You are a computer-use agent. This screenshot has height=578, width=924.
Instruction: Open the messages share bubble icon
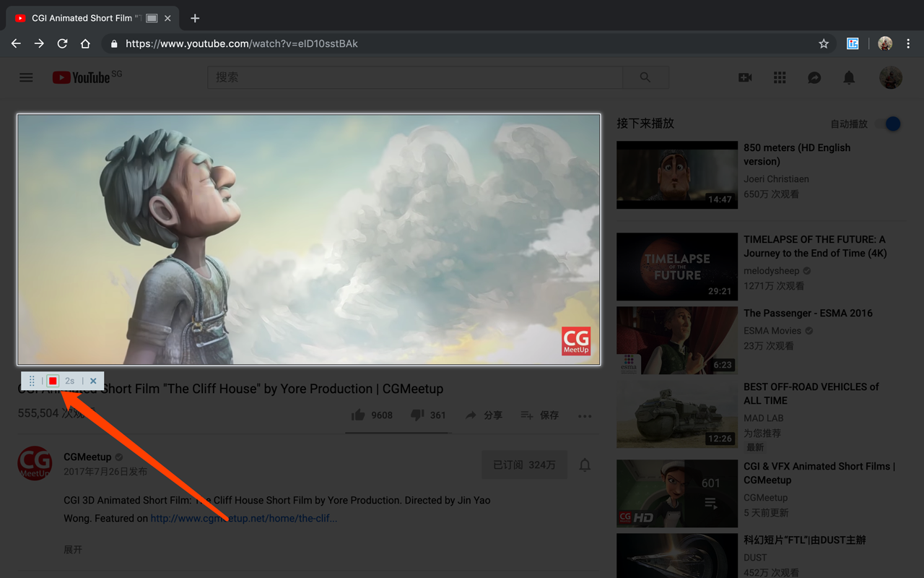814,77
